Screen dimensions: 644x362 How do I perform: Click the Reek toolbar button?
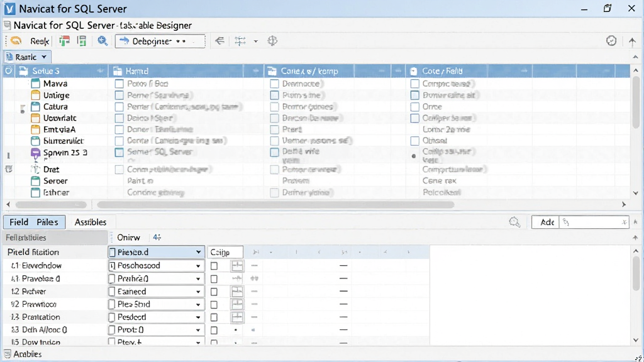40,41
